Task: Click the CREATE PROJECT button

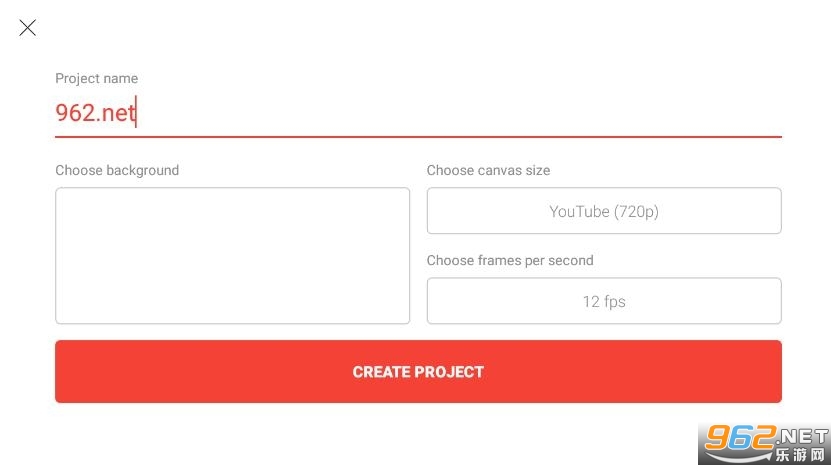Action: [x=418, y=371]
